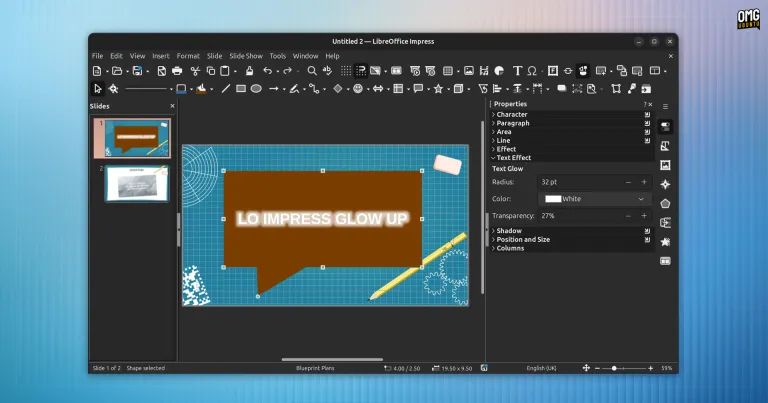The width and height of the screenshot is (768, 403).
Task: Open the Shapes sidebar deck
Action: coord(665,203)
